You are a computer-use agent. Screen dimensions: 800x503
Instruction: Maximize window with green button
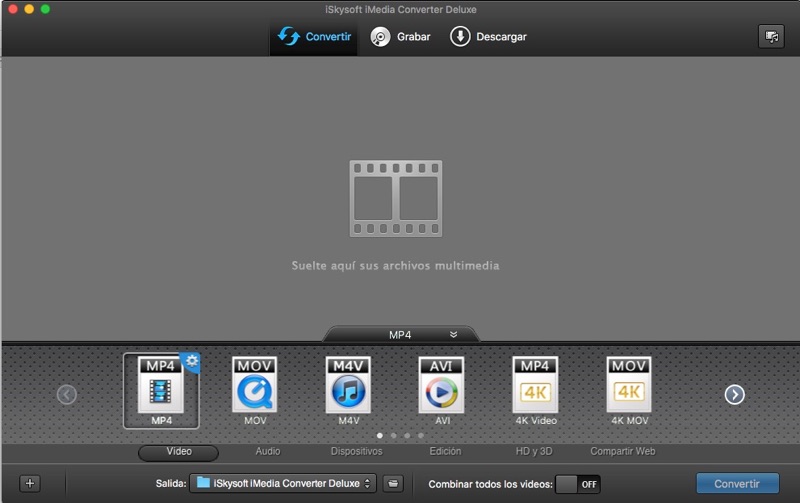coord(45,9)
